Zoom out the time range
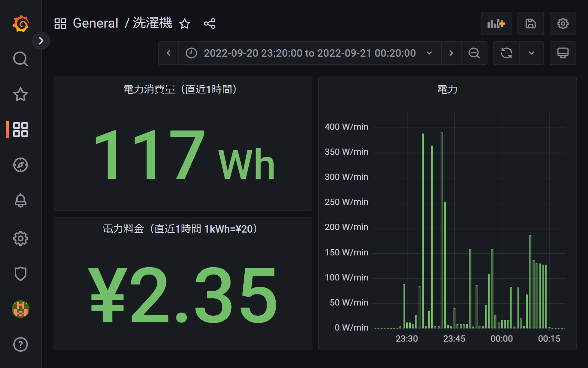This screenshot has height=368, width=588. [x=474, y=53]
